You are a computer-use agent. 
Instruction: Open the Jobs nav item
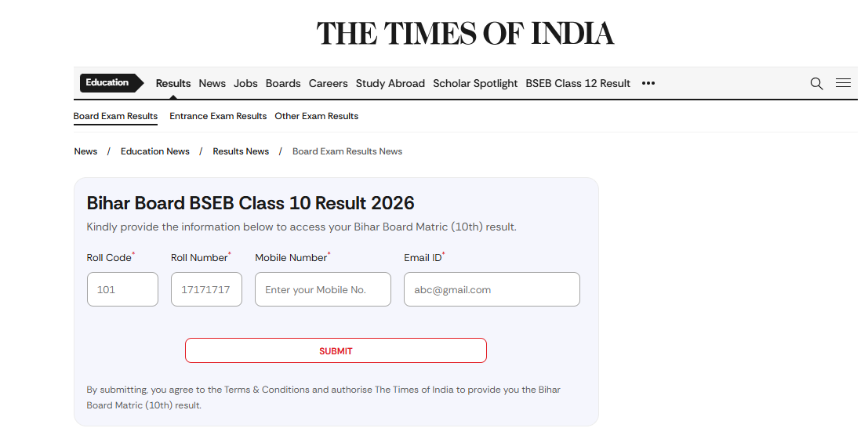point(245,83)
